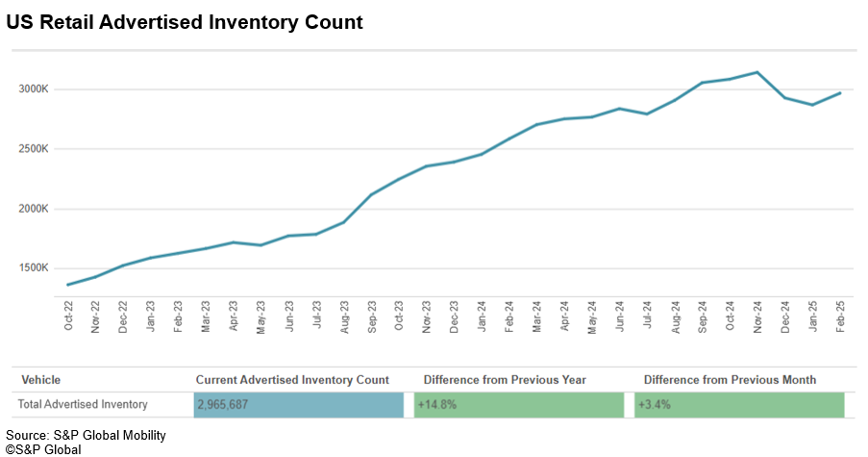Select the Nov-24 x-axis label
The width and height of the screenshot is (868, 457).
[757, 317]
